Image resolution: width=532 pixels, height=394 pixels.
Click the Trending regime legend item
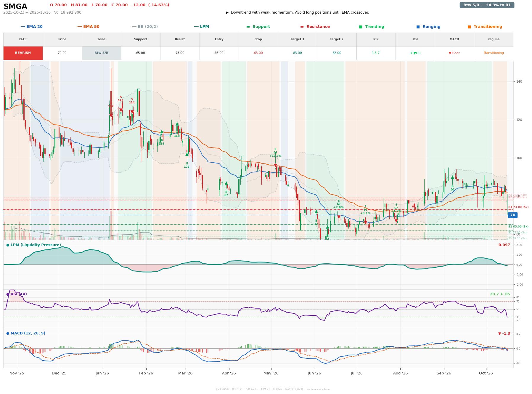tap(372, 27)
